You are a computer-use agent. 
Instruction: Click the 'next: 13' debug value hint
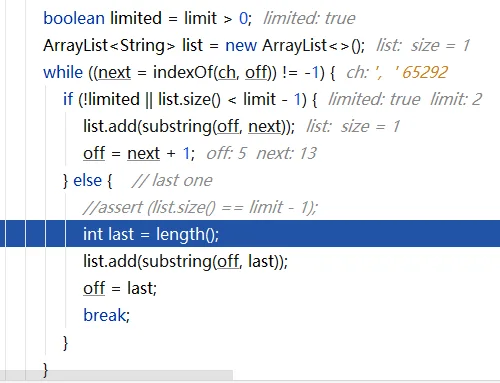pyautogui.click(x=286, y=153)
